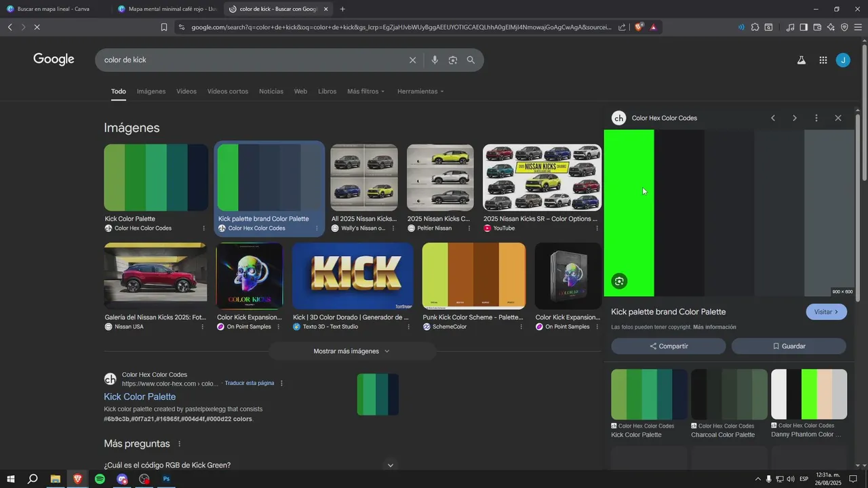Open Danny Phantom Color palette thumbnail
The height and width of the screenshot is (488, 868).
[x=809, y=394]
